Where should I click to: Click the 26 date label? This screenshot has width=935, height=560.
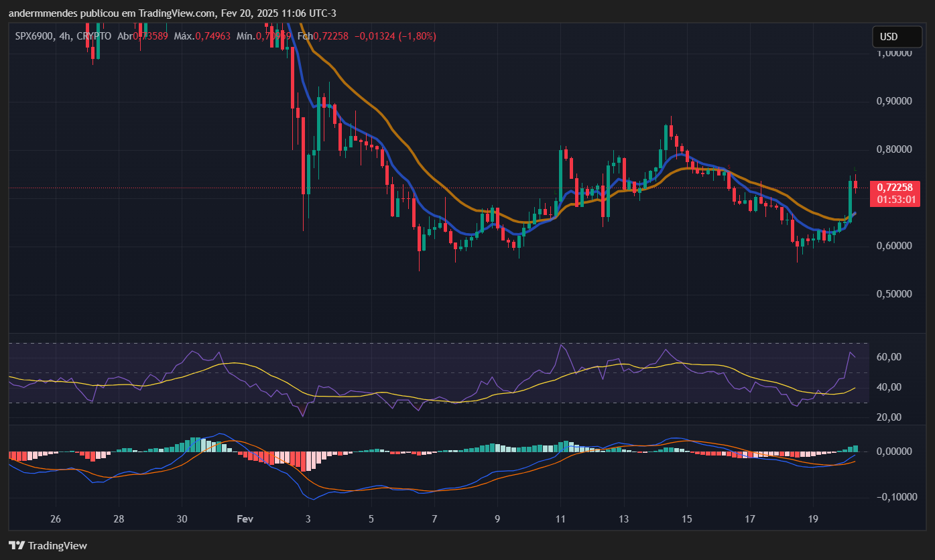pyautogui.click(x=56, y=519)
